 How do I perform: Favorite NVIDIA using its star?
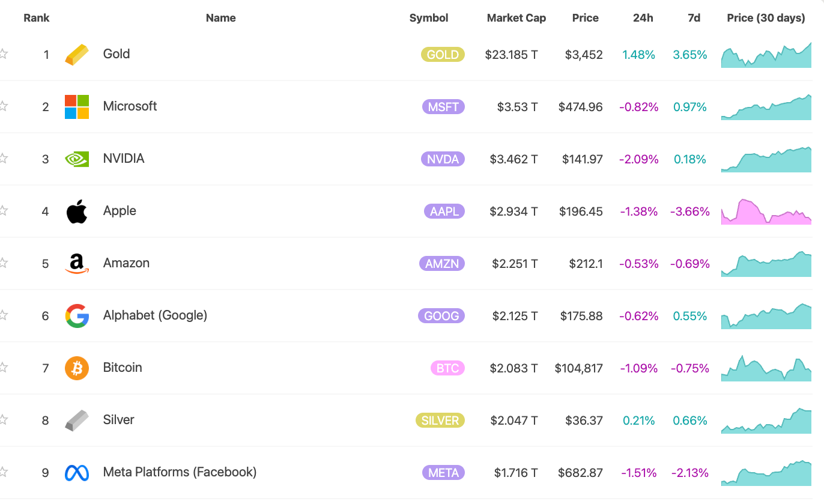3,158
